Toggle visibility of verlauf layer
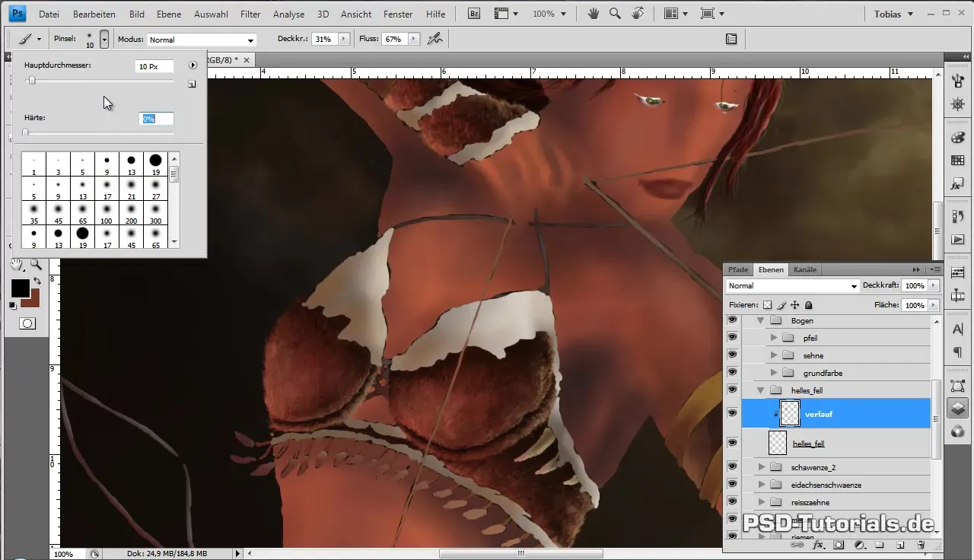This screenshot has width=974, height=560. [x=732, y=413]
